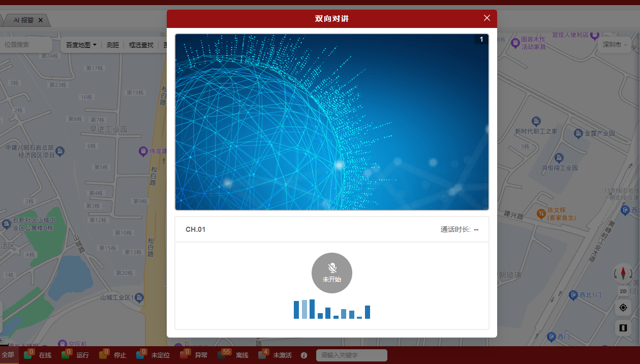Filter devices by 异常 status

click(201, 355)
